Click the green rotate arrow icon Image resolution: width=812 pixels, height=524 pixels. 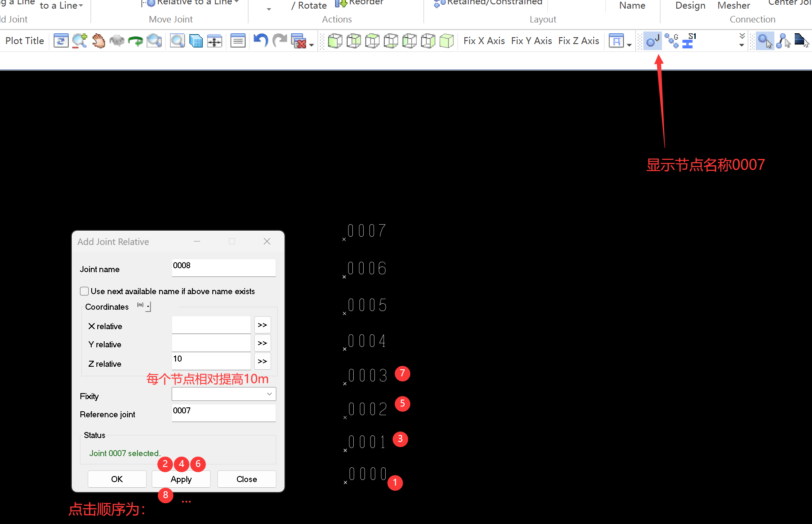click(136, 41)
